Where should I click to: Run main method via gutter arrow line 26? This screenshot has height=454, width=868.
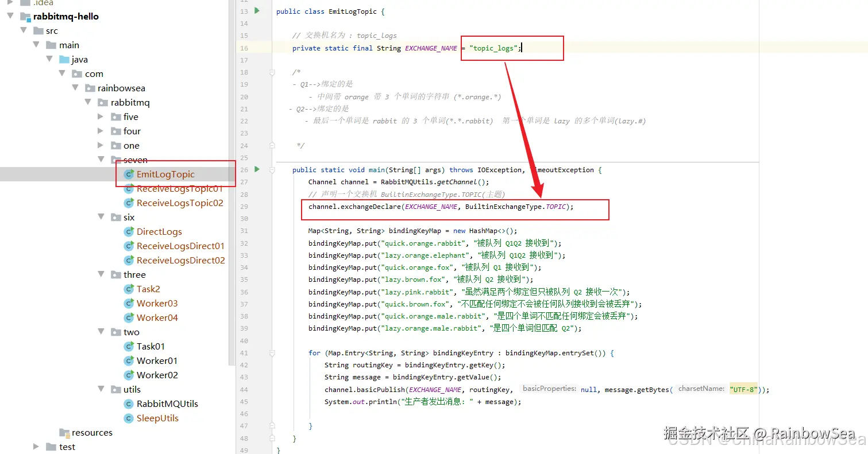click(257, 169)
